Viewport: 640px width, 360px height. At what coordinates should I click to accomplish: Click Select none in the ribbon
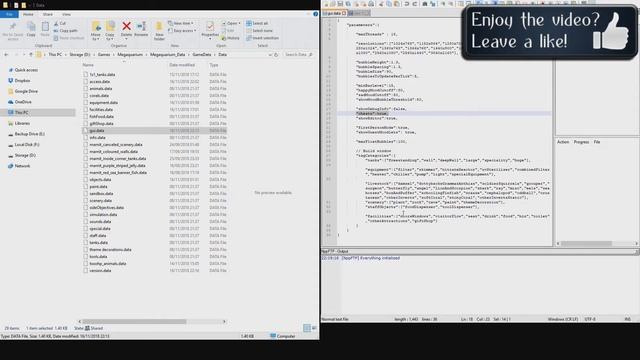tap(260, 31)
